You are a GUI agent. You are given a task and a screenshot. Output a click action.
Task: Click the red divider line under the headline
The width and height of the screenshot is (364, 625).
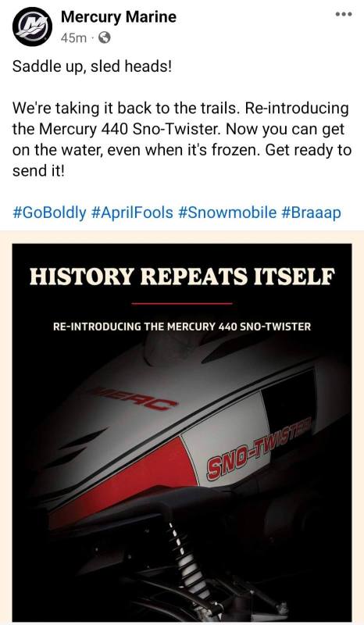pos(182,304)
